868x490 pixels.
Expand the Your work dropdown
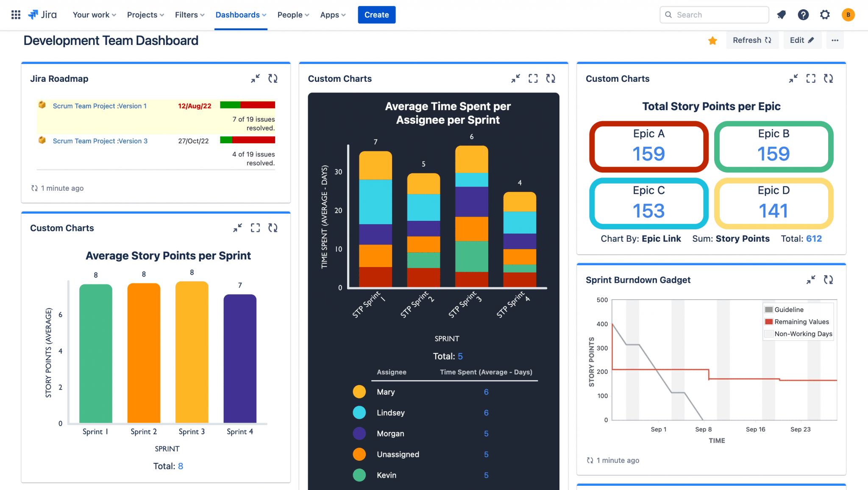click(x=94, y=15)
